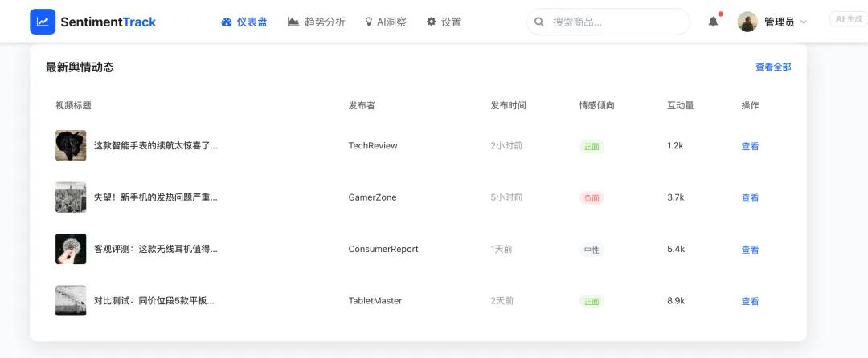868x358 pixels.
Task: Click the 负面 sentiment tag
Action: pyautogui.click(x=592, y=198)
